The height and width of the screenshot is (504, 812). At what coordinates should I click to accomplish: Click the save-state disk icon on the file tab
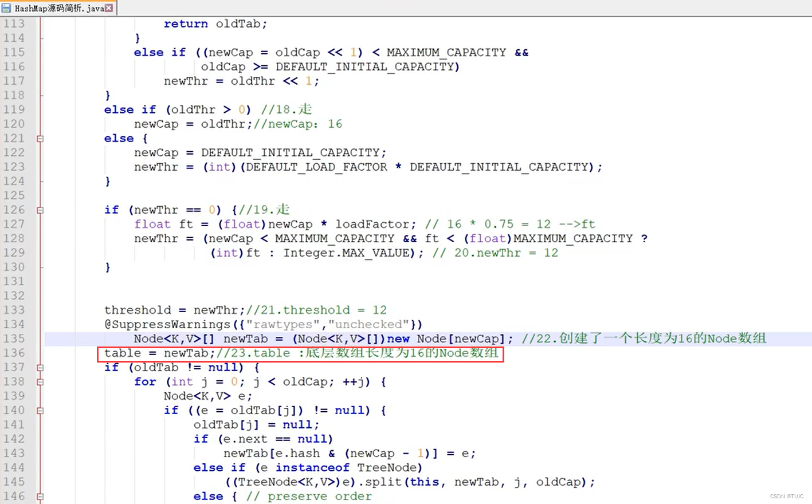[x=7, y=8]
